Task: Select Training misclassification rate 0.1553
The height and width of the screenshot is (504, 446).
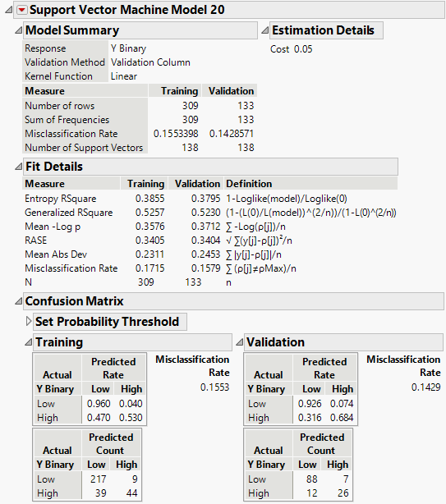Action: click(215, 387)
